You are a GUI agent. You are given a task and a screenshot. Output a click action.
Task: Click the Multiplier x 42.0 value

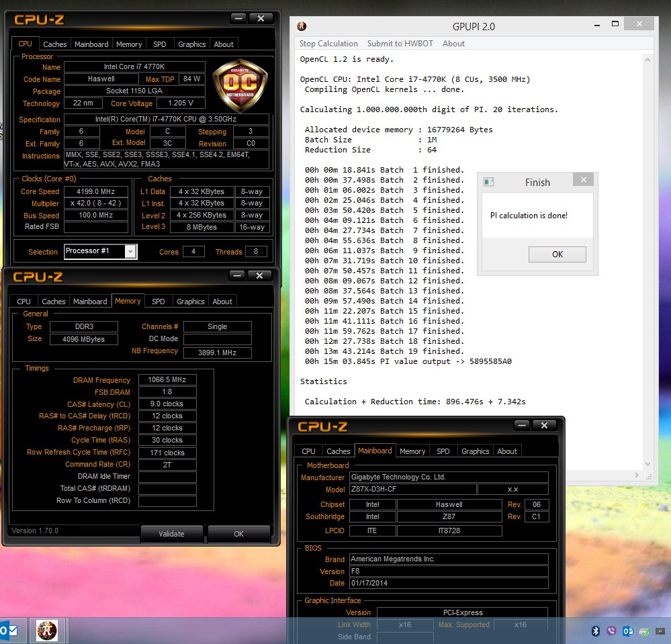click(96, 203)
